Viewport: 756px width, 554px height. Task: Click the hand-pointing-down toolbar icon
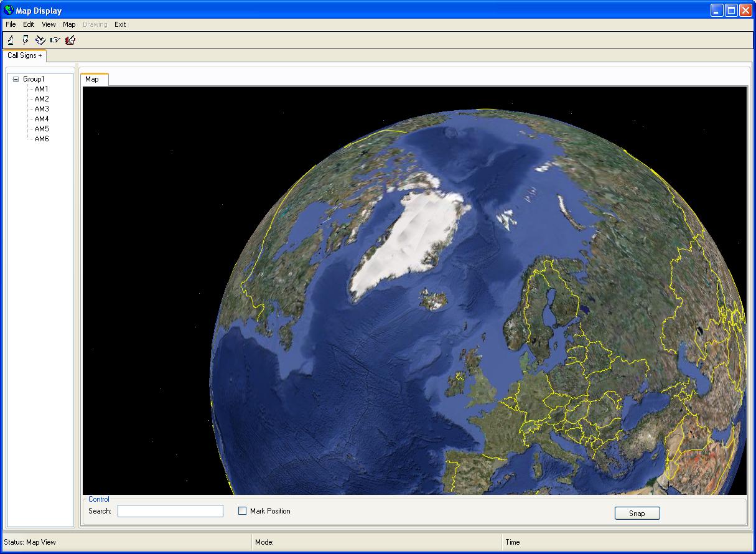[x=26, y=40]
